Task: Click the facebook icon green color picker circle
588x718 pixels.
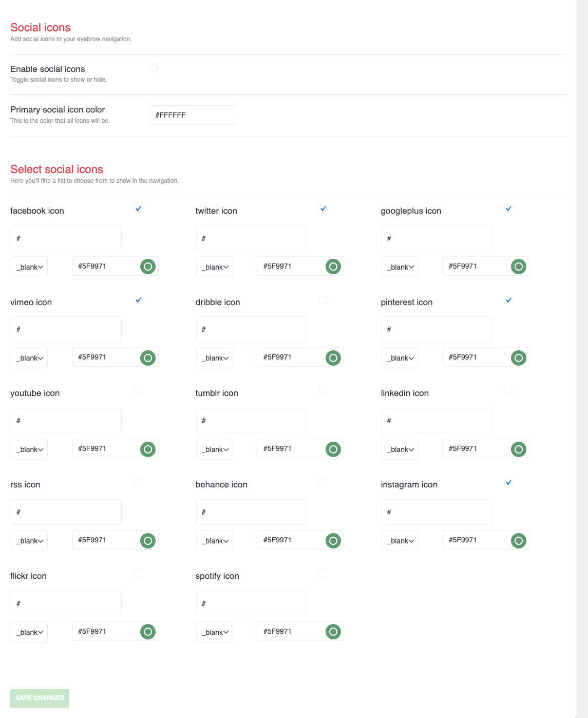Action: click(148, 267)
